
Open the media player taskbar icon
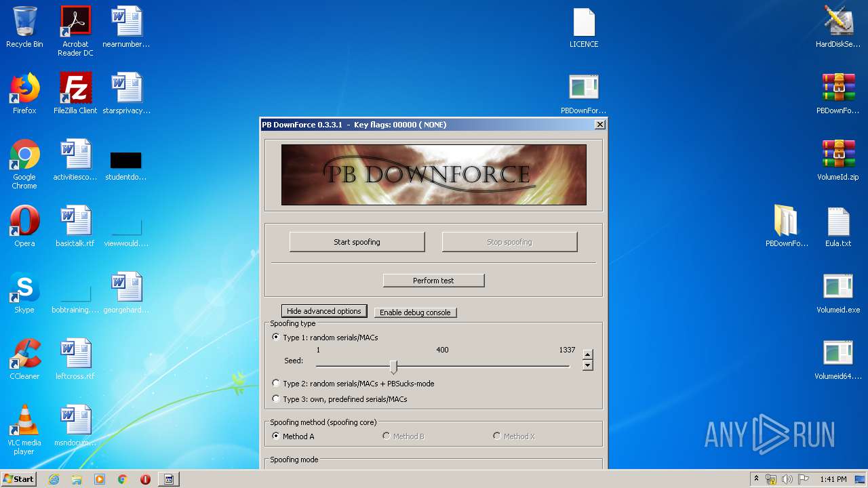point(100,479)
